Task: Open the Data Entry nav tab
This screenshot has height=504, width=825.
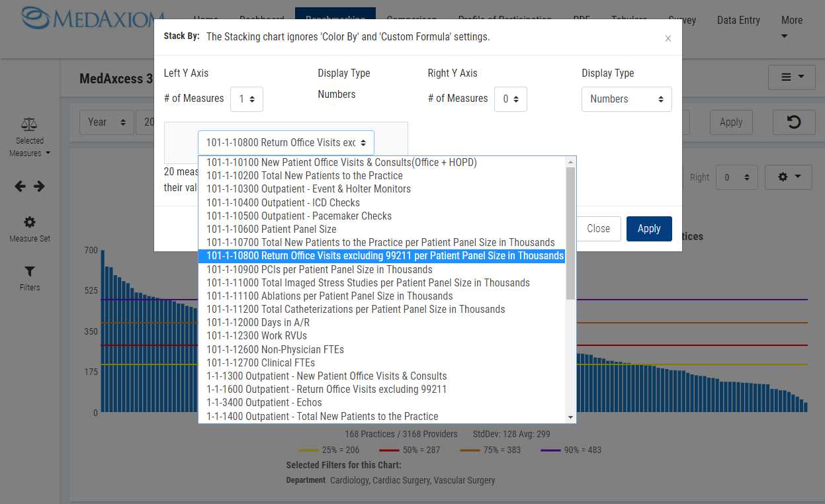Action: click(738, 21)
